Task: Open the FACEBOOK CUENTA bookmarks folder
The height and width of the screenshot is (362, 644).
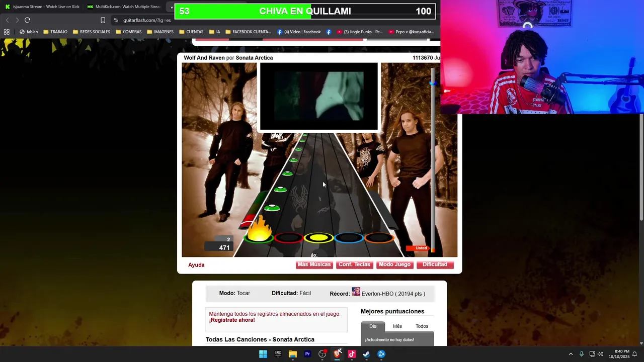Action: (x=248, y=32)
